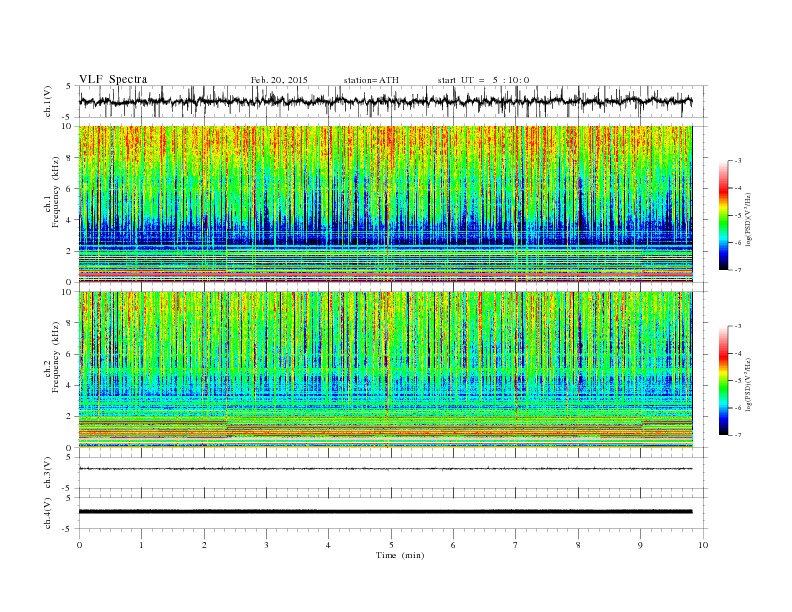Click time axis tick label "0"
This screenshot has height=612, width=792.
coord(79,545)
